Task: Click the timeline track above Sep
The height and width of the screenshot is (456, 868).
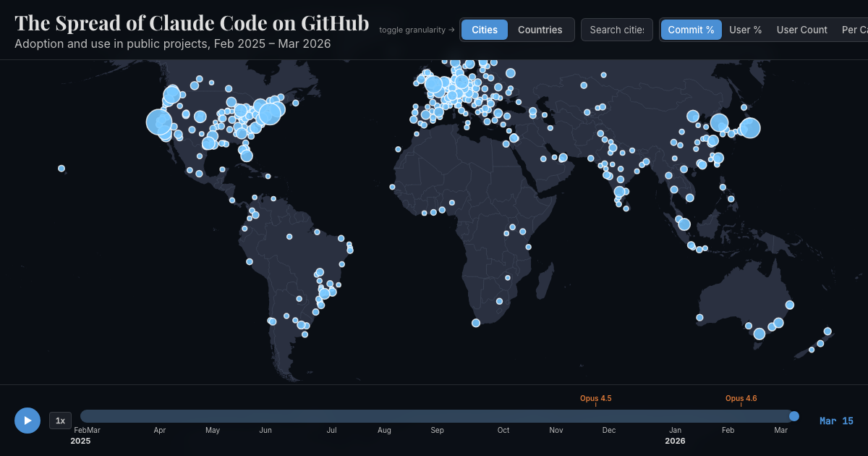Action: 438,416
